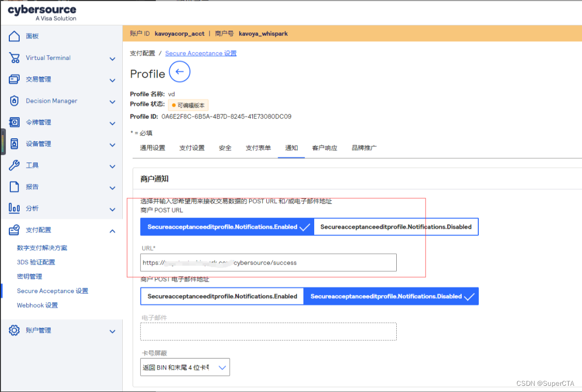Enable merchant POST URL notifications

point(227,227)
